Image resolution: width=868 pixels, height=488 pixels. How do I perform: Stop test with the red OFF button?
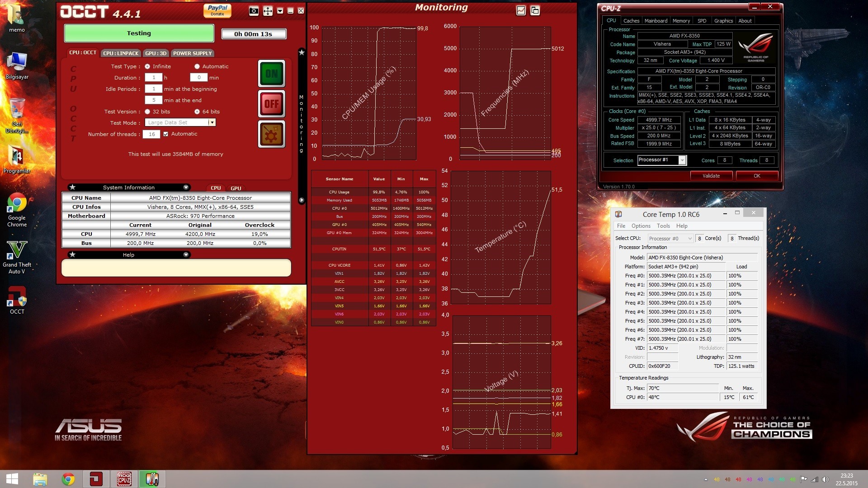[271, 103]
